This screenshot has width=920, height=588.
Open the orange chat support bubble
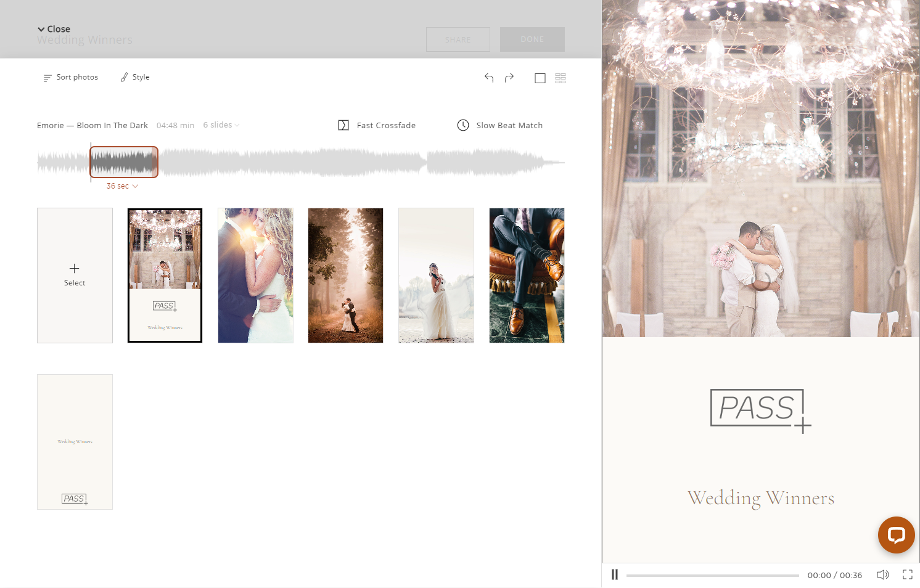tap(897, 535)
